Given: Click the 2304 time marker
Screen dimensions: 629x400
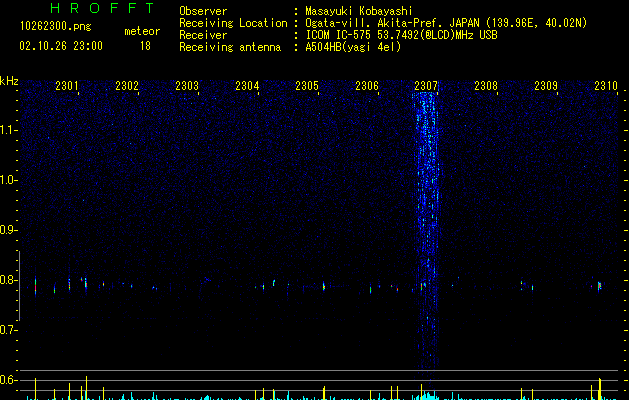Looking at the screenshot, I should click(x=247, y=85).
